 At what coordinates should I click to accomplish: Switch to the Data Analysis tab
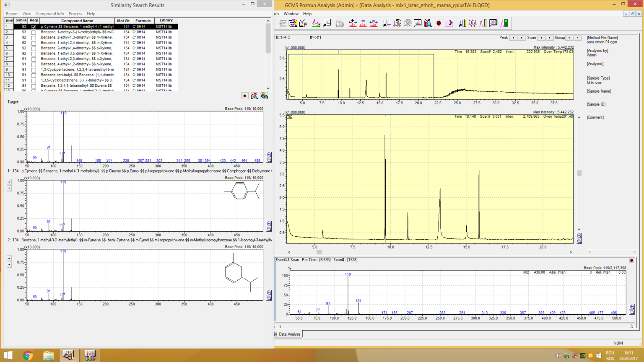click(x=290, y=334)
